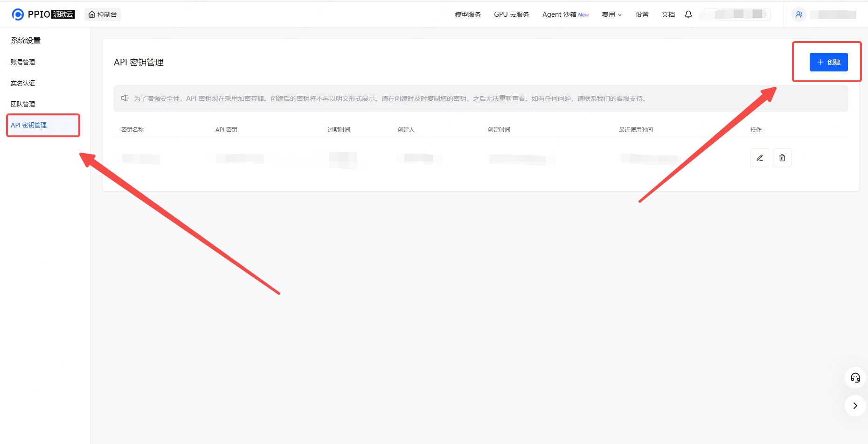868x444 pixels.
Task: Click the 创建时间 column header
Action: coord(499,130)
